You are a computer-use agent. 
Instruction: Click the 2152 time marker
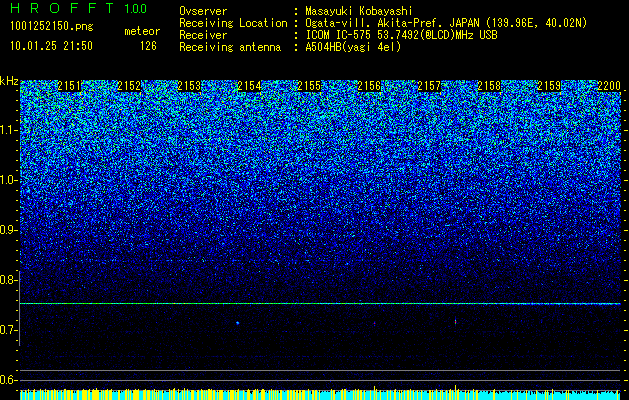(x=129, y=86)
